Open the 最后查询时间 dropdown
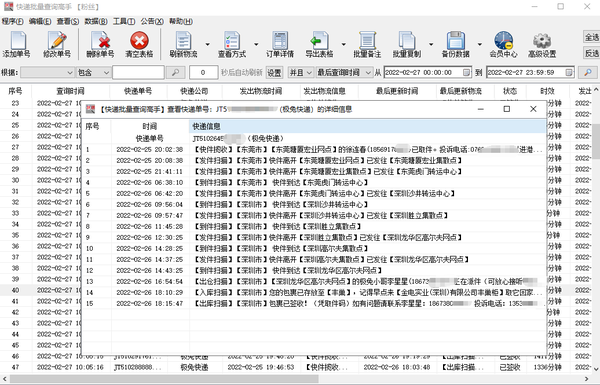Screen dimensions: 600x385 click(x=344, y=72)
